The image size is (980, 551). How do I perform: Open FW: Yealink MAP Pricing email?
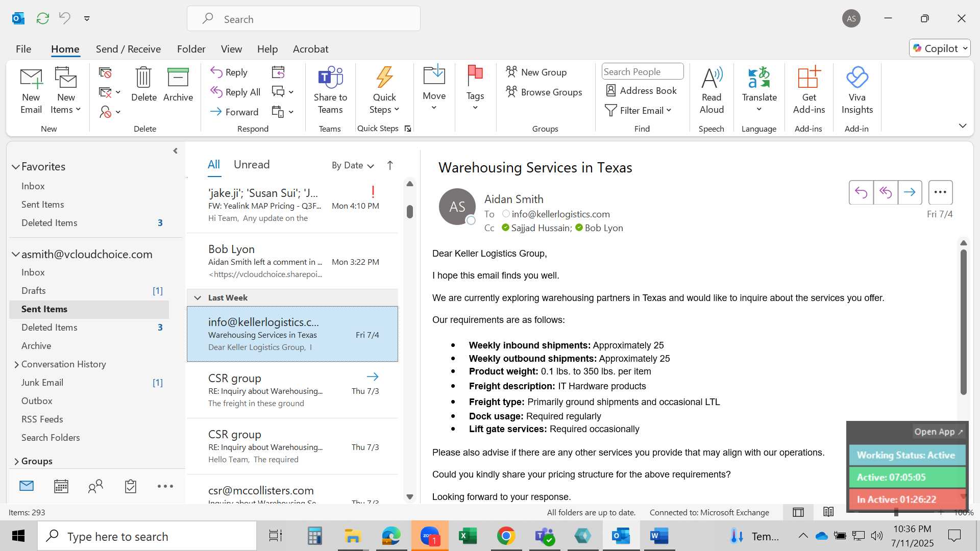click(292, 205)
